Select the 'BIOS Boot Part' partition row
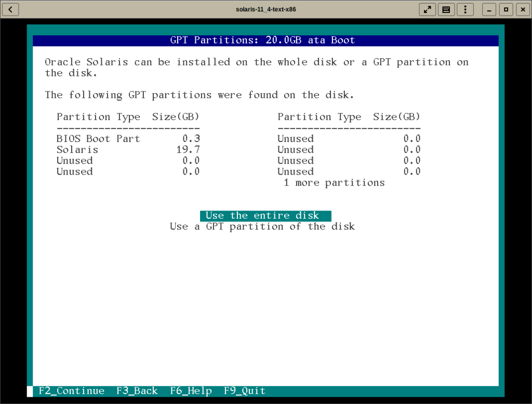 (128, 138)
